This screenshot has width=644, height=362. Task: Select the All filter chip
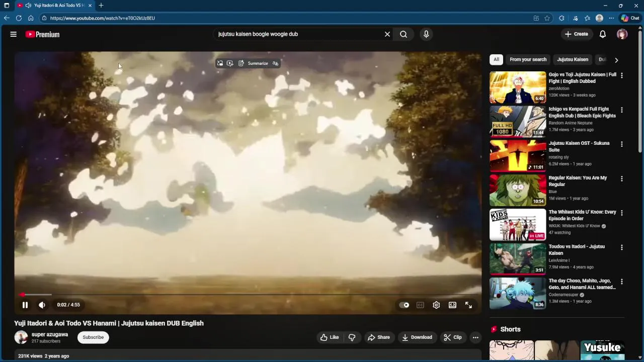(496, 59)
